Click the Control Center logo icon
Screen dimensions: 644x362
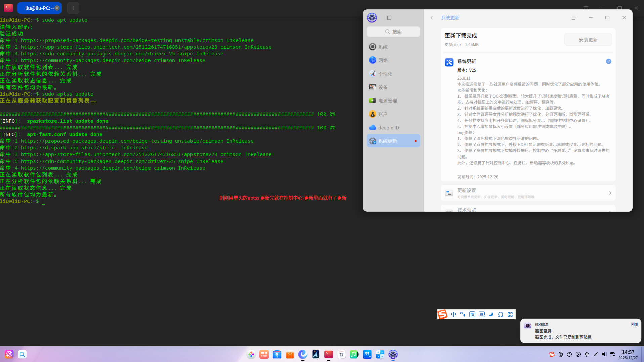[372, 18]
